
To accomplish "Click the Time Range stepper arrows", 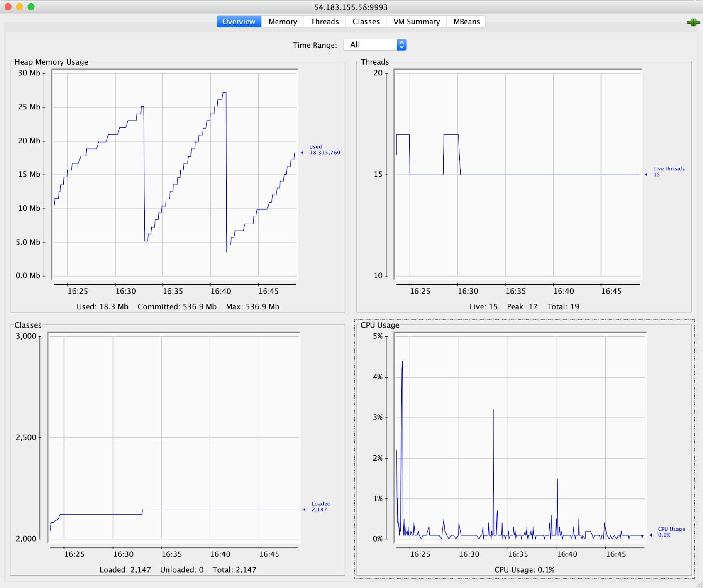I will [x=401, y=44].
